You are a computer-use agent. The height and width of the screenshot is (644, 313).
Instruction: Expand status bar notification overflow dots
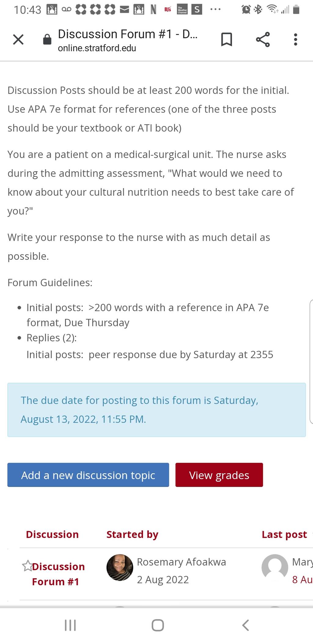215,10
